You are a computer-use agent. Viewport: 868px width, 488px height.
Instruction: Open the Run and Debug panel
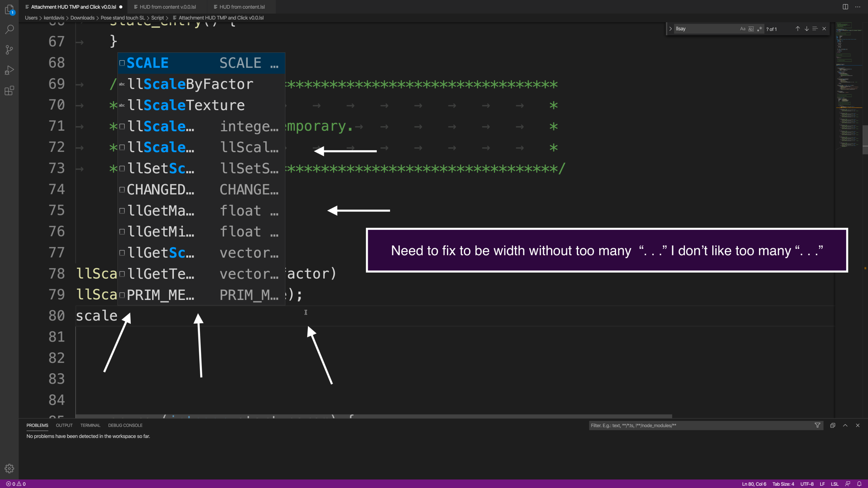[x=9, y=70]
